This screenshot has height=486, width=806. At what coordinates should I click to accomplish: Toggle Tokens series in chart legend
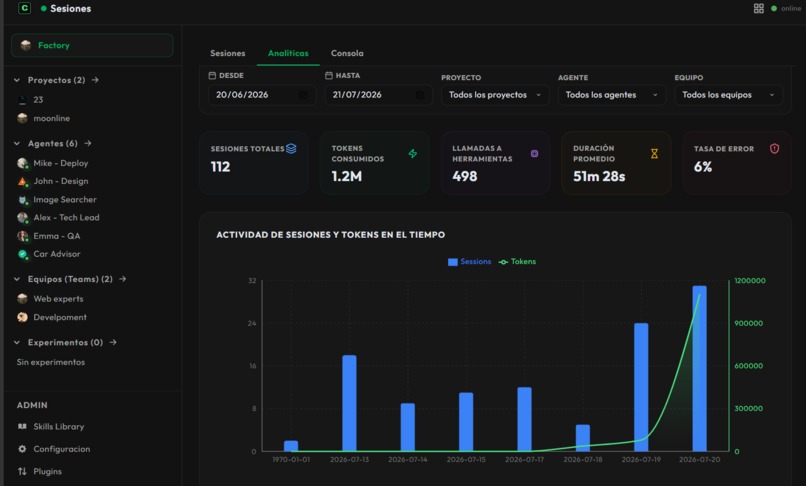coord(517,262)
